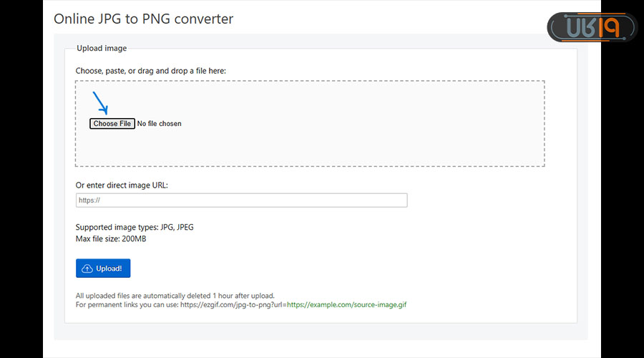This screenshot has height=358, width=644.
Task: Click the cloud upload icon in Upload button
Action: pyautogui.click(x=87, y=268)
